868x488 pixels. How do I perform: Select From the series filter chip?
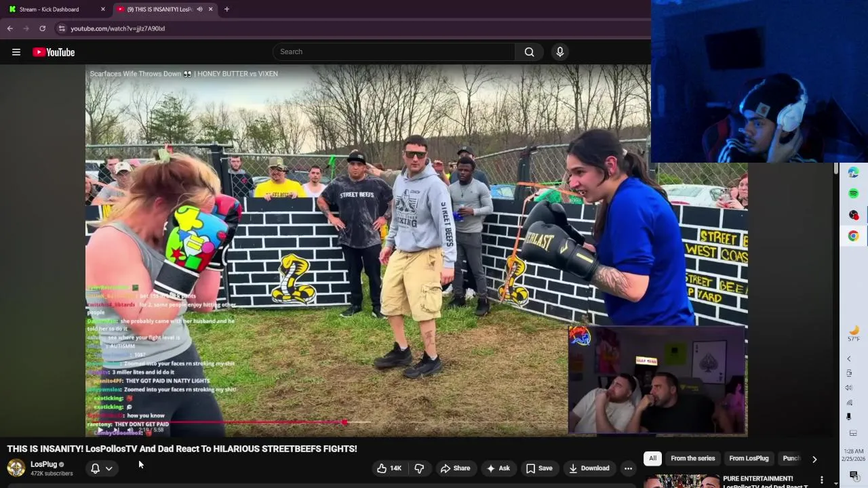pos(692,458)
